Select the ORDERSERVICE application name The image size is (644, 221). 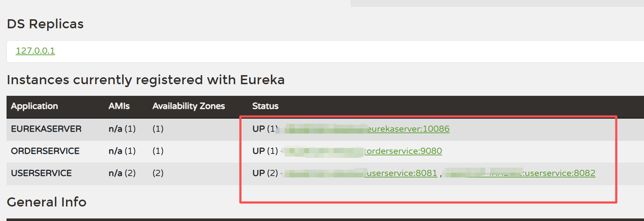pyautogui.click(x=45, y=151)
